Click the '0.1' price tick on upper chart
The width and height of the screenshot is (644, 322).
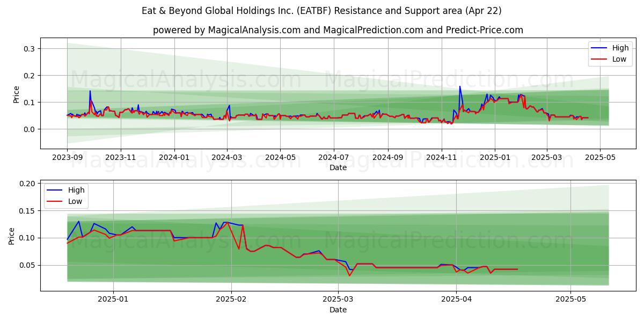[30, 103]
